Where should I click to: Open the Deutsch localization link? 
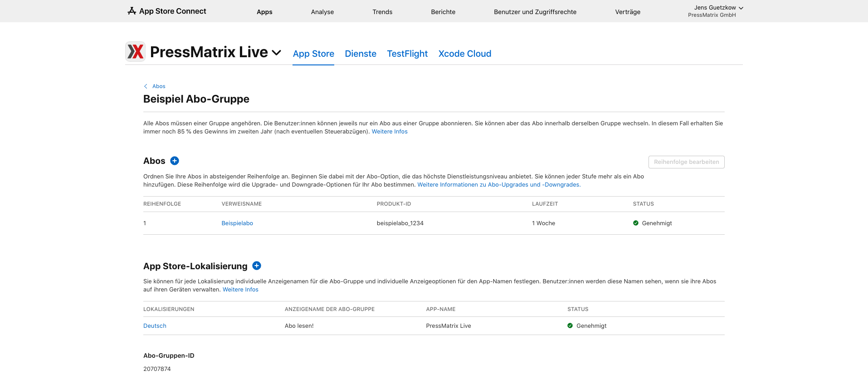(x=155, y=326)
